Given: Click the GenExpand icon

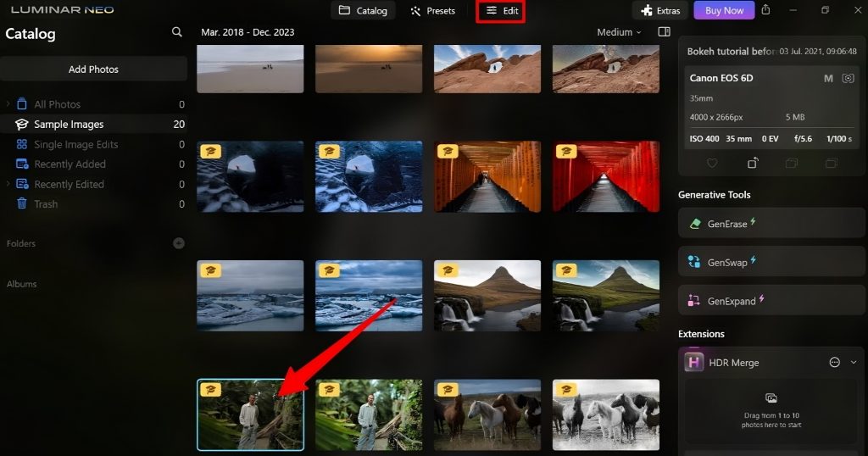Looking at the screenshot, I should 693,301.
